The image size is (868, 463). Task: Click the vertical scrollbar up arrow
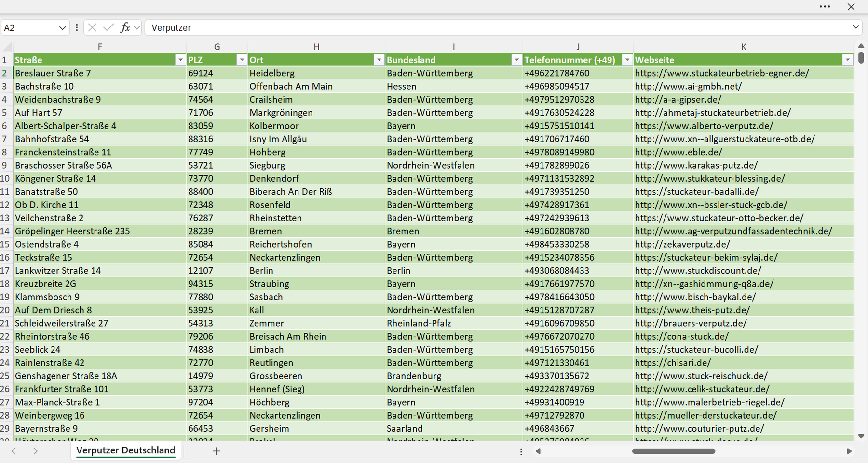tap(861, 46)
